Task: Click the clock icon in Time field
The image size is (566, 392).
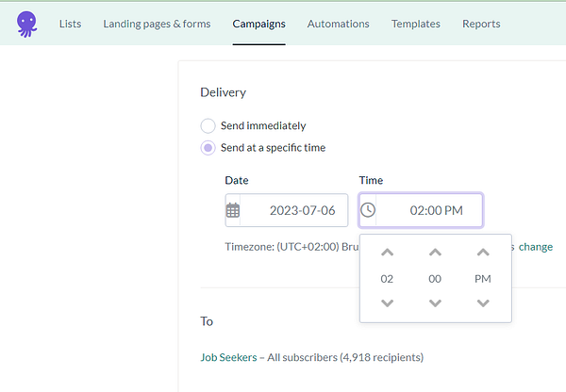Action: click(368, 210)
